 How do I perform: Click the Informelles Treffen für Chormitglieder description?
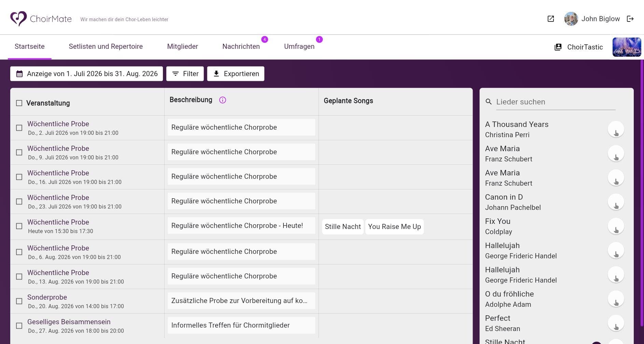point(241,325)
